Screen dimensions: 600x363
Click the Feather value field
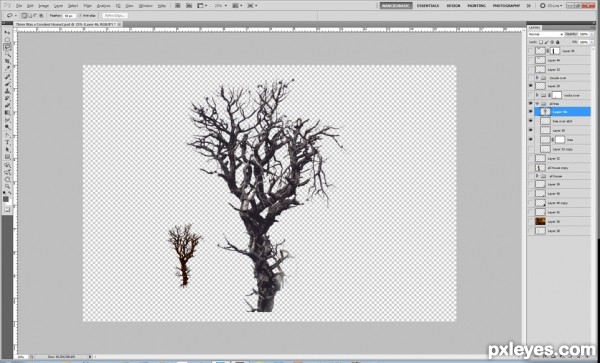point(69,15)
